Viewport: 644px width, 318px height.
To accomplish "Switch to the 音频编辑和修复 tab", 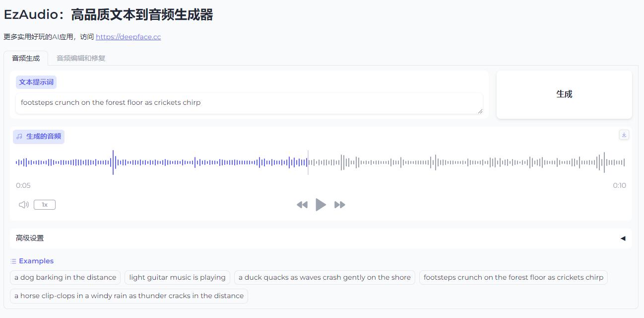I will (81, 58).
